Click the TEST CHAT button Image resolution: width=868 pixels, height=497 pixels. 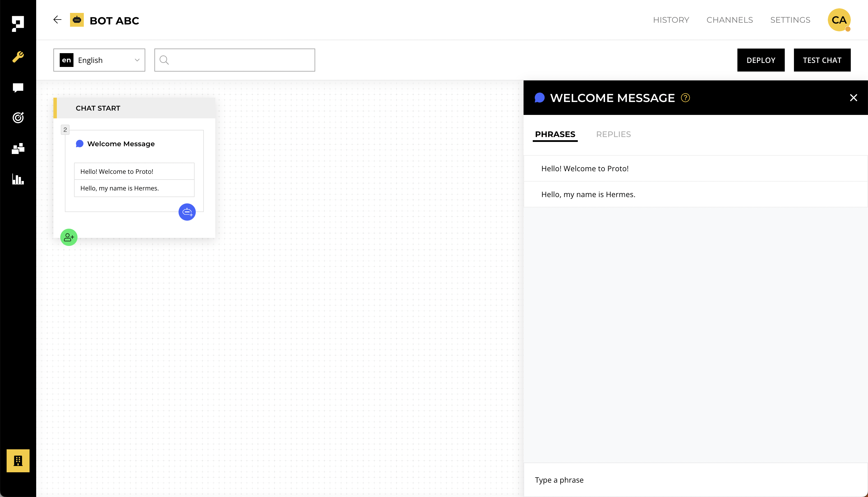(x=821, y=60)
